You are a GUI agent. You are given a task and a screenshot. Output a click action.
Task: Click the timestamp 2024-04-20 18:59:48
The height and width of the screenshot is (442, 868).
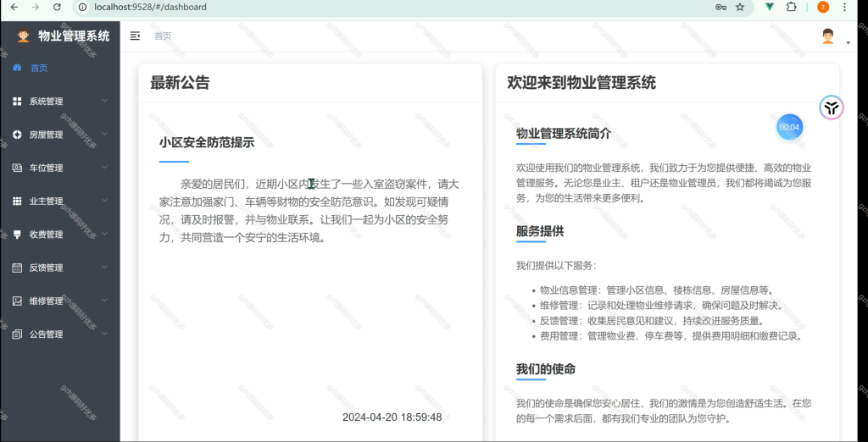click(x=392, y=417)
